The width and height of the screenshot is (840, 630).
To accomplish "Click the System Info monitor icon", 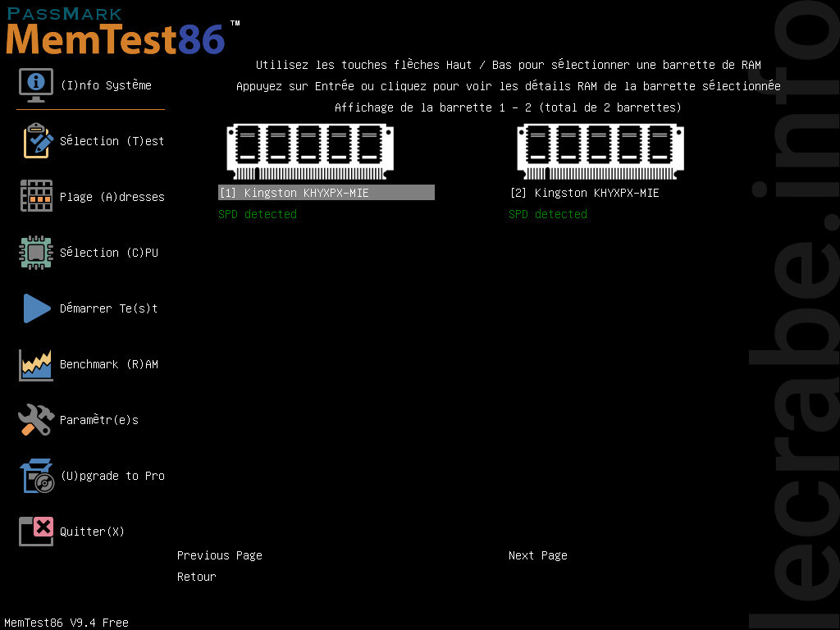I will [36, 85].
